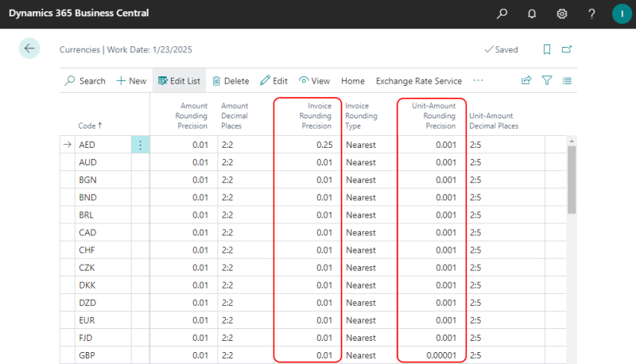Select the CAD row code
Screen dimensions: 636x364
[87, 232]
